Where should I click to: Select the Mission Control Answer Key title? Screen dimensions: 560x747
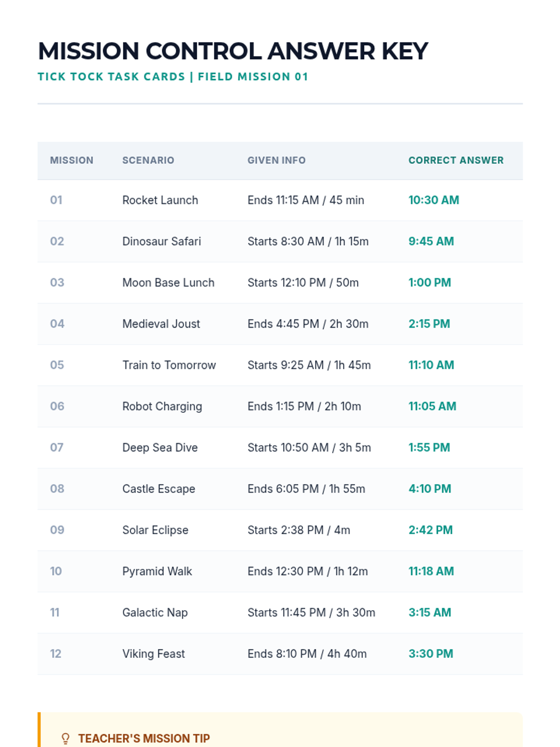pos(233,51)
